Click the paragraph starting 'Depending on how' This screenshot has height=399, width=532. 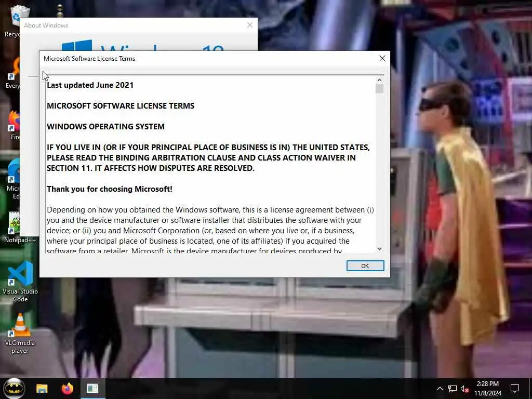point(210,230)
